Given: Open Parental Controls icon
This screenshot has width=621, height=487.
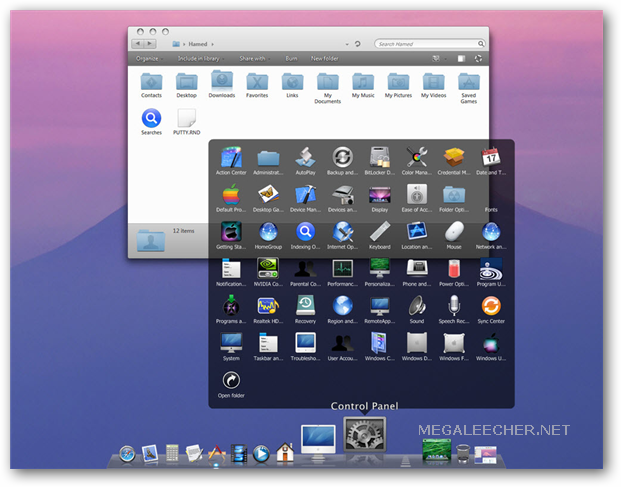Looking at the screenshot, I should [x=305, y=269].
